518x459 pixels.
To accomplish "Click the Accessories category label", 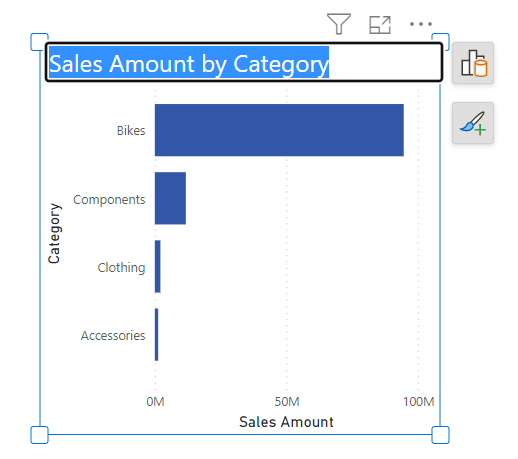I will point(113,336).
